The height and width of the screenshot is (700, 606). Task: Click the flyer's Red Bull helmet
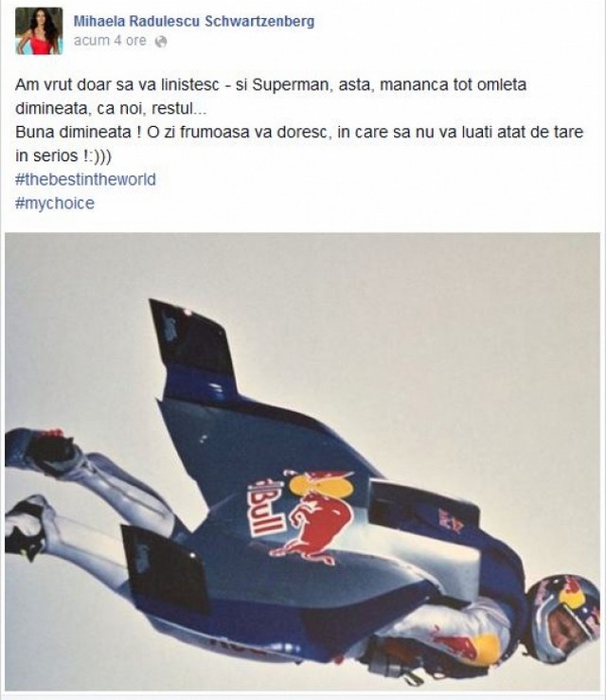point(565,619)
